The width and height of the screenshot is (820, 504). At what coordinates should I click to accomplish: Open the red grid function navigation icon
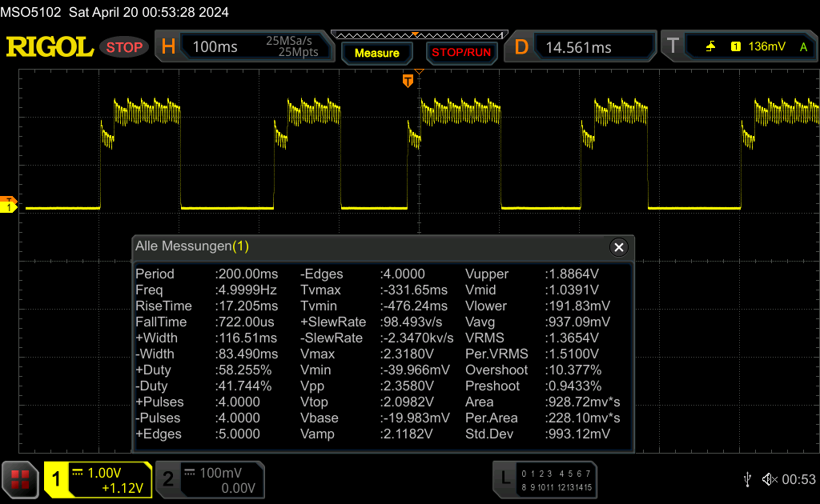pos(20,479)
